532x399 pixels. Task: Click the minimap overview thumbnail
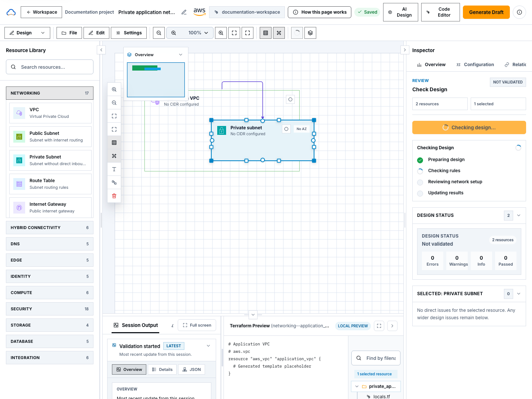(156, 80)
